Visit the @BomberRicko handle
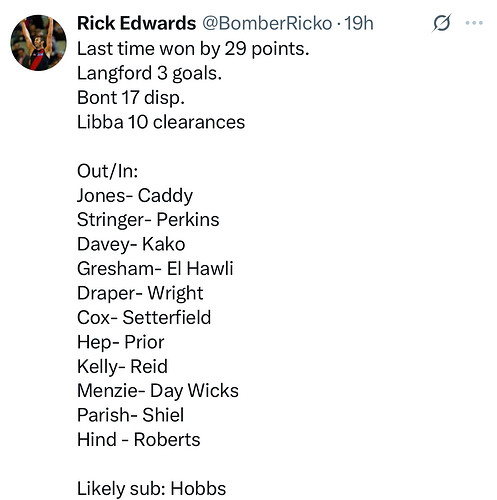 [x=267, y=23]
